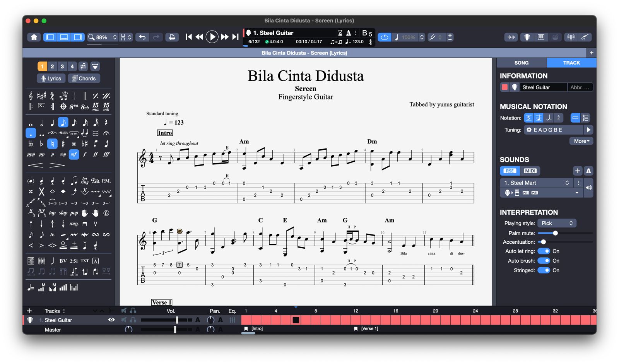The width and height of the screenshot is (619, 364).
Task: Open the Chords panel
Action: coord(84,78)
